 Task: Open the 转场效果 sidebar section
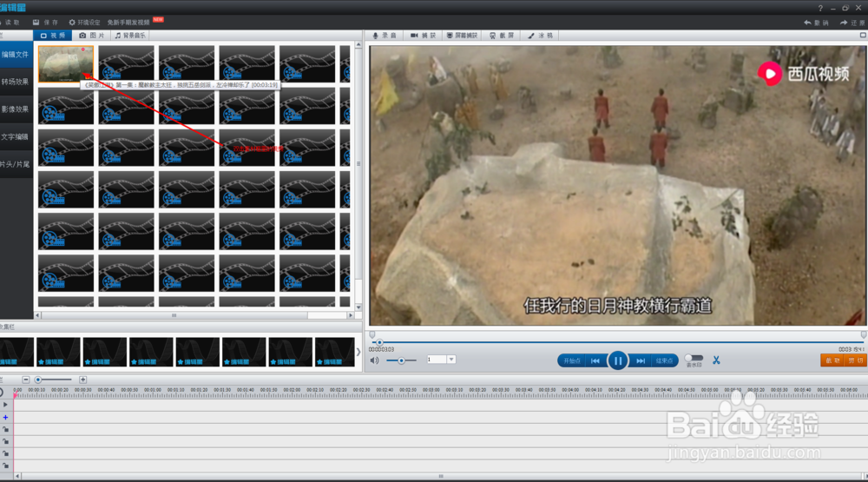[16, 82]
